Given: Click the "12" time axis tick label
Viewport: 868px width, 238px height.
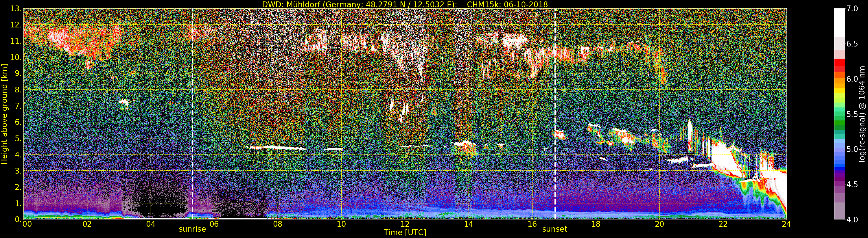Looking at the screenshot, I should [x=405, y=224].
